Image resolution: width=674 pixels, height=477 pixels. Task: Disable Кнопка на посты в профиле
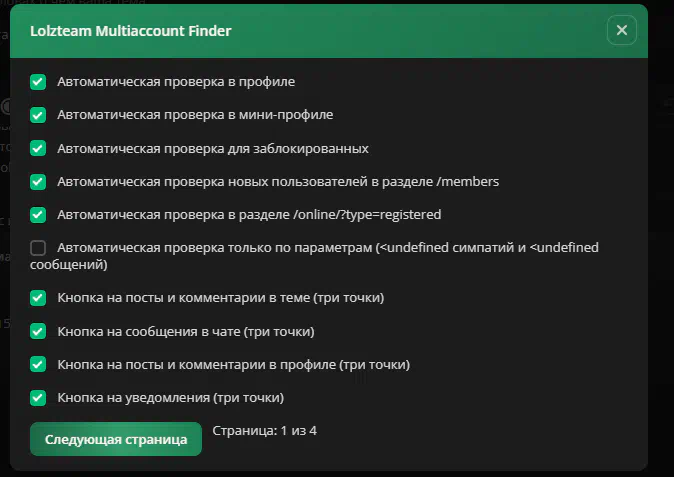click(38, 364)
